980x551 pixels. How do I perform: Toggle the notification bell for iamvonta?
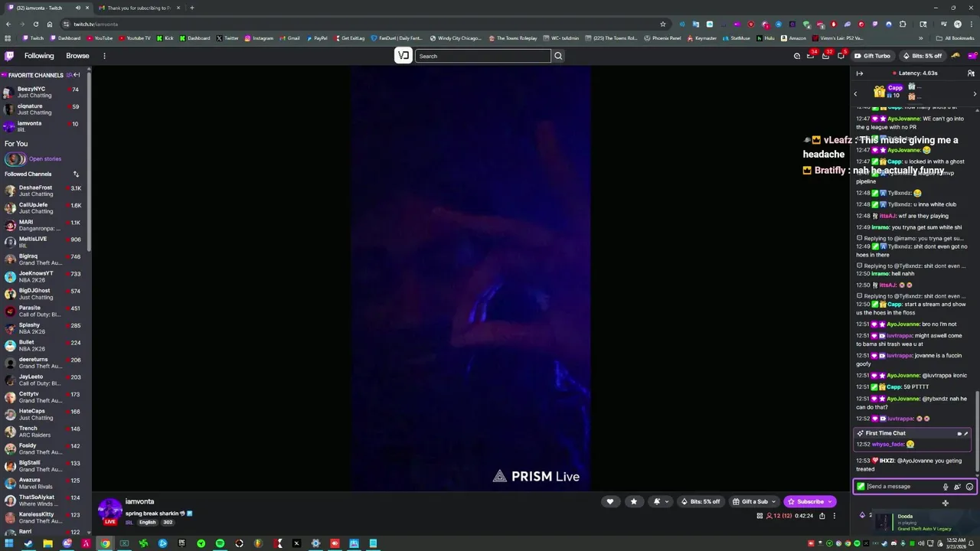point(656,502)
